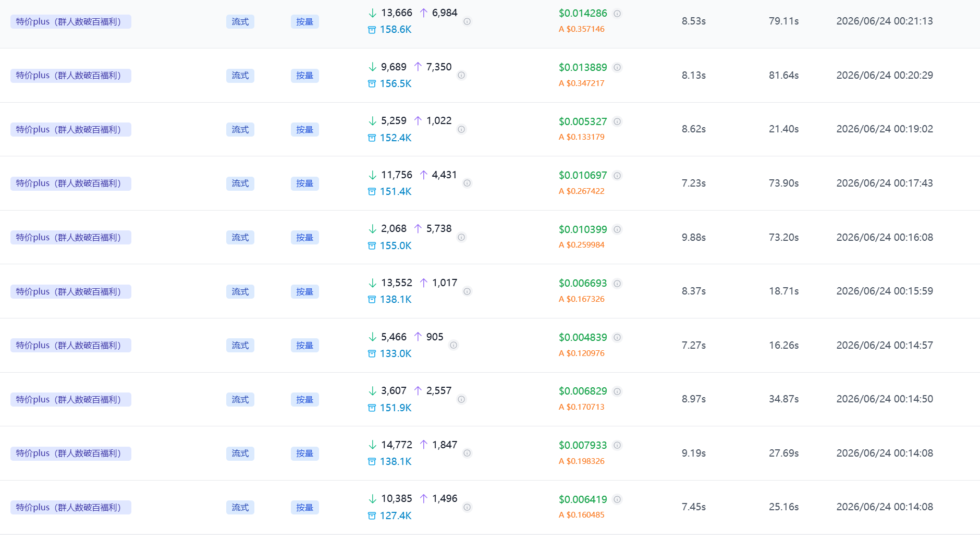The width and height of the screenshot is (980, 540).
Task: Click the A $0.259984 orange price
Action: (582, 245)
